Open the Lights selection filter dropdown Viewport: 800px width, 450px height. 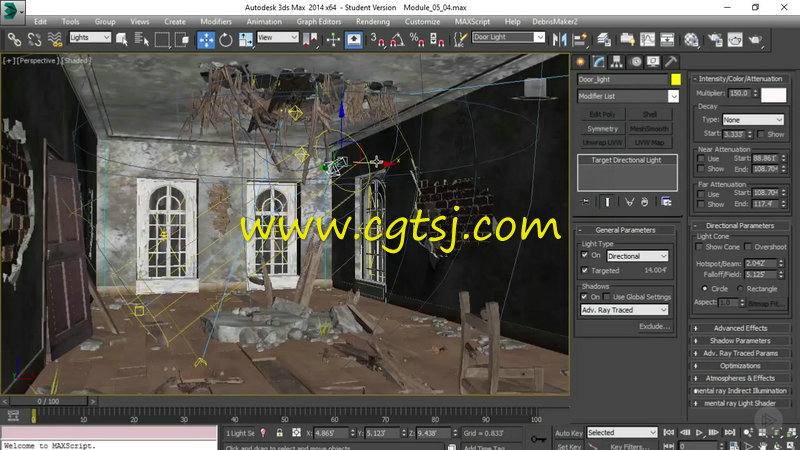pos(90,37)
